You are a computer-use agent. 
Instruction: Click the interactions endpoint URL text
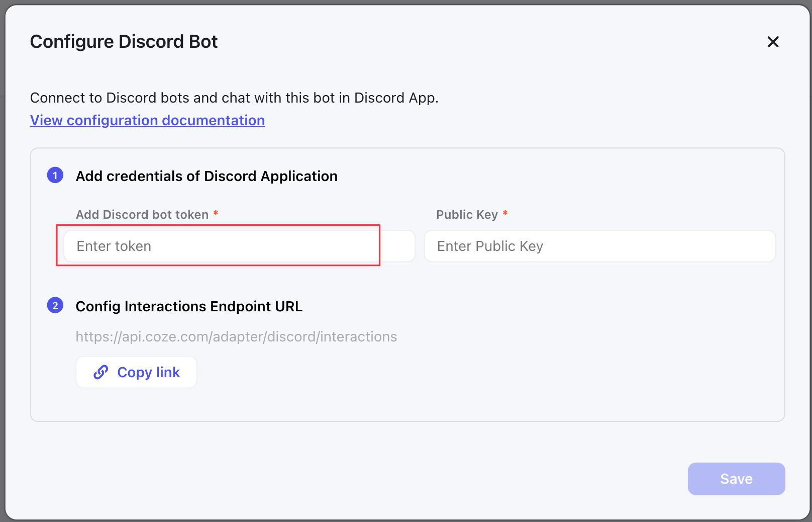pyautogui.click(x=236, y=336)
